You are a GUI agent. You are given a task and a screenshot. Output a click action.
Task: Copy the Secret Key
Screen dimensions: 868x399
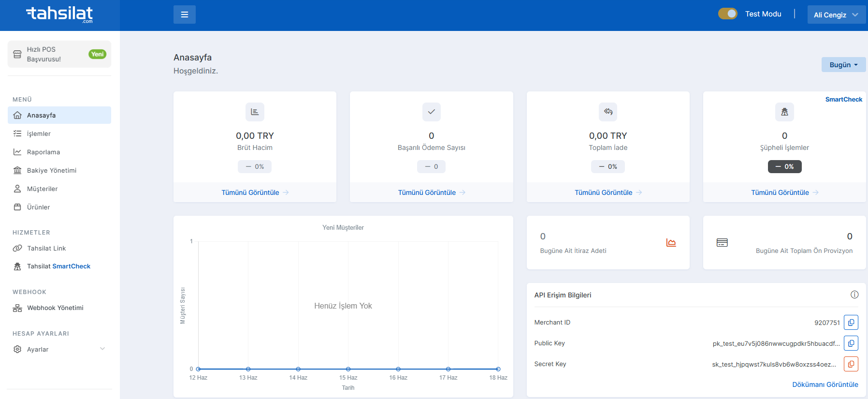(x=851, y=364)
